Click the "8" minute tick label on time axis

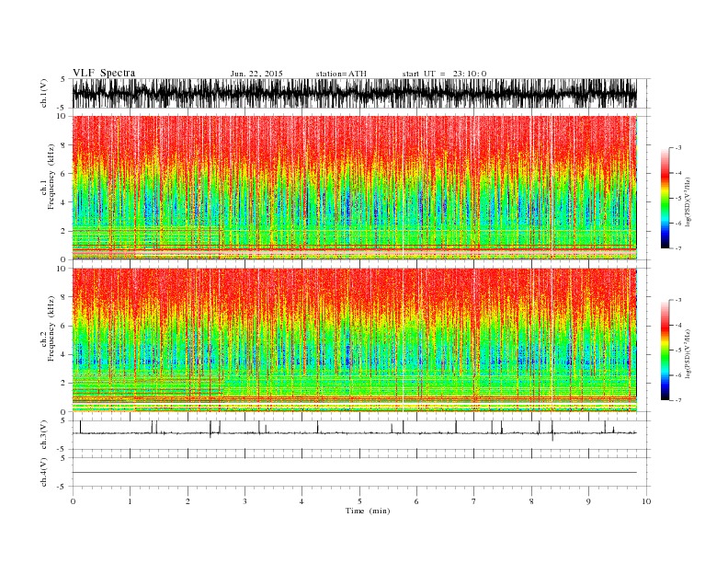(x=531, y=501)
